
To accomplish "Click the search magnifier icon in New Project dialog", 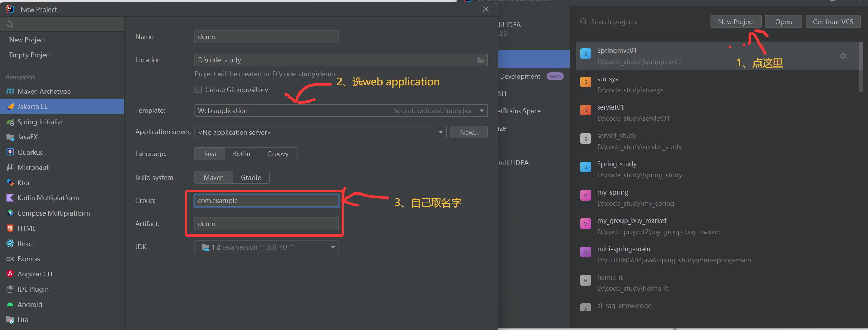I will click(x=10, y=24).
